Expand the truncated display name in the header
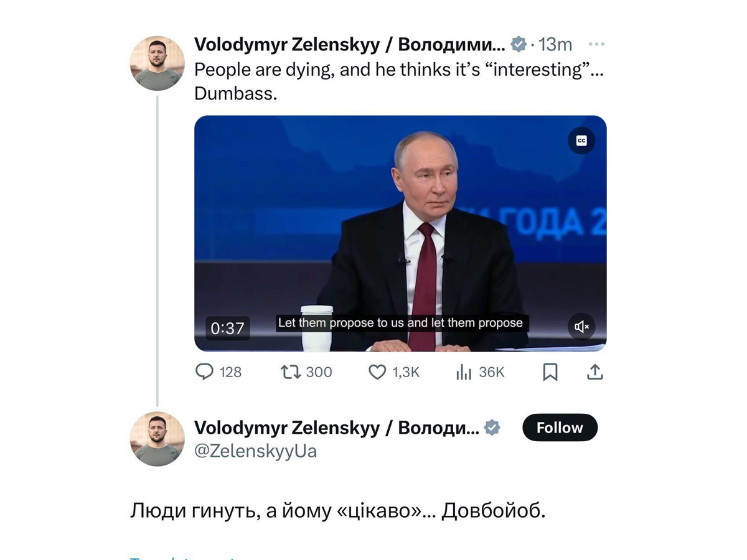Screen dimensions: 747x560 349,44
